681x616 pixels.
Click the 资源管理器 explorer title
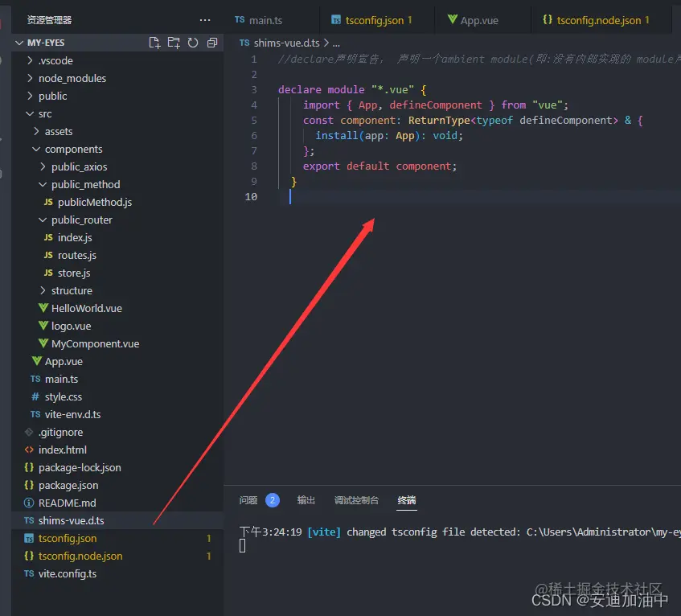pos(49,20)
